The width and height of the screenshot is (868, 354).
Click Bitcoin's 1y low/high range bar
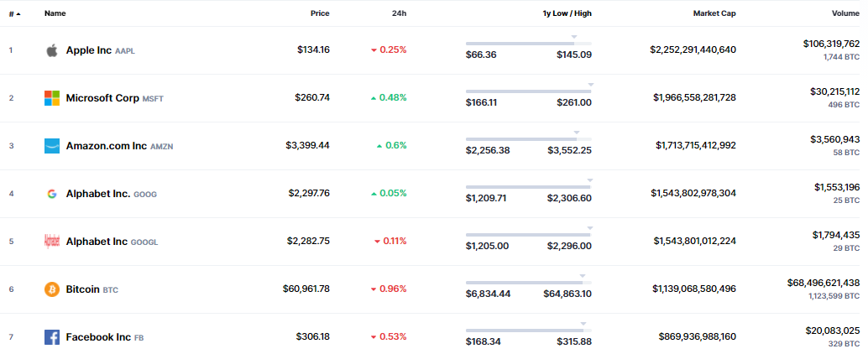[x=528, y=283]
